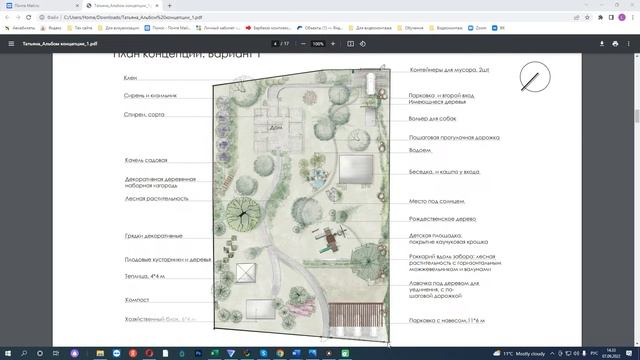Print the PDF document
This screenshot has height=360, width=640.
pos(615,44)
